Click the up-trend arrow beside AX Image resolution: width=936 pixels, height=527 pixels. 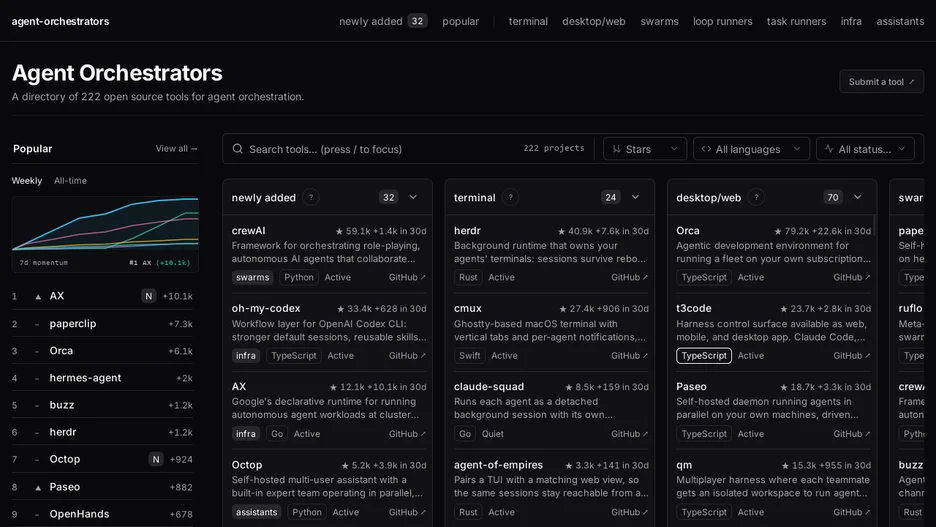coord(38,297)
